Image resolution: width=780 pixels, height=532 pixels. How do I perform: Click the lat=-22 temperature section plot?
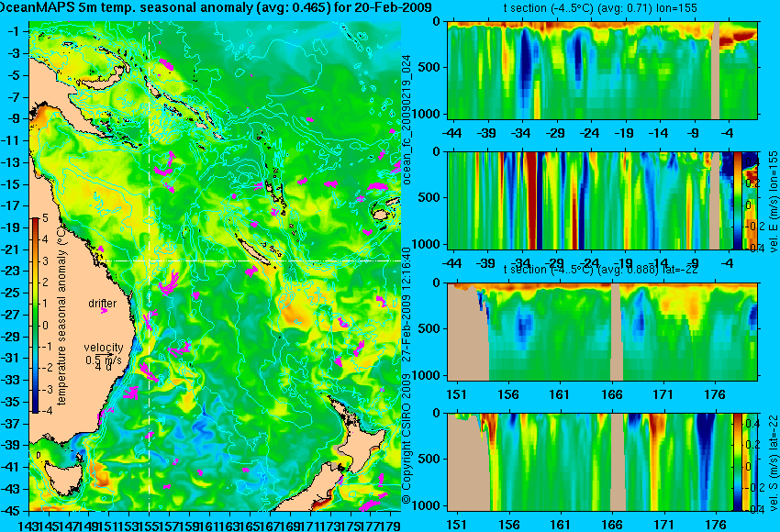pos(603,332)
